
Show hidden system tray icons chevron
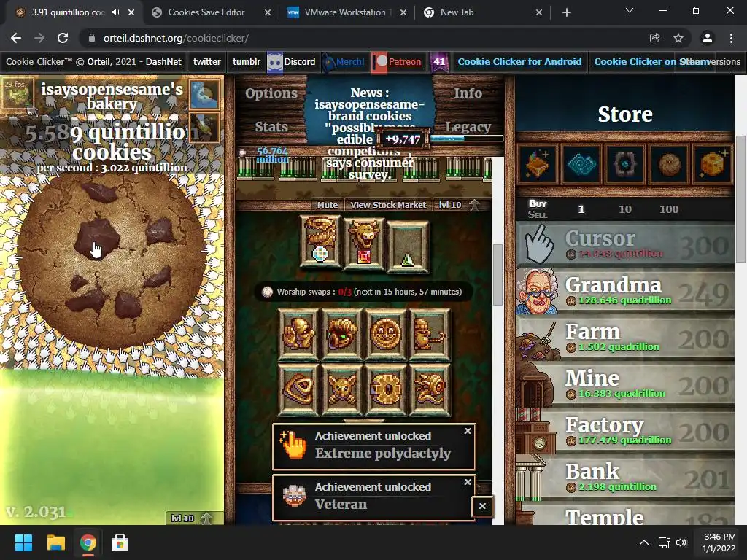[643, 542]
